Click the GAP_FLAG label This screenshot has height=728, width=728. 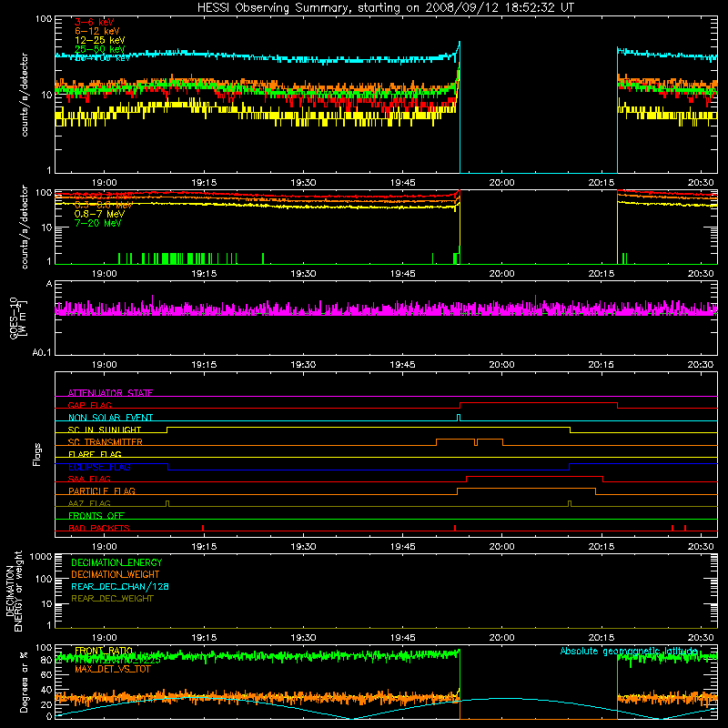point(89,405)
